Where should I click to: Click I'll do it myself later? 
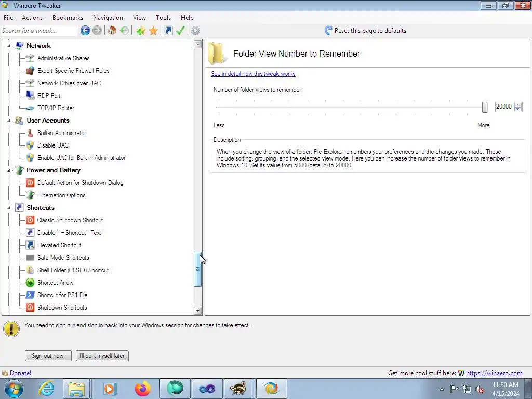tap(102, 355)
